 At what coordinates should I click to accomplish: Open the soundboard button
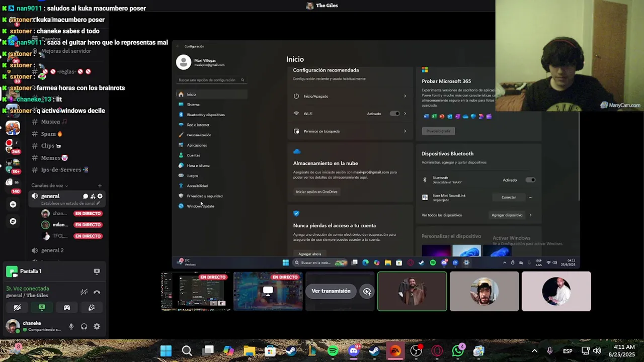pyautogui.click(x=92, y=307)
